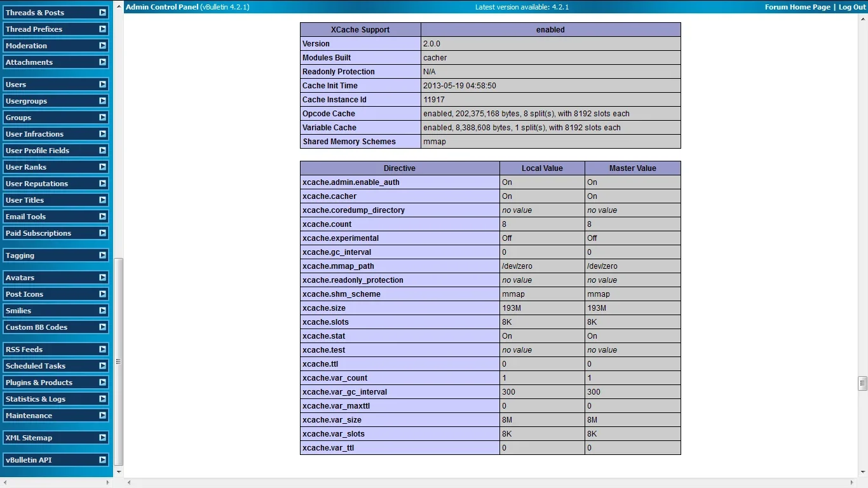Expand User Infractions arrow icon
The width and height of the screenshot is (868, 488).
[102, 134]
